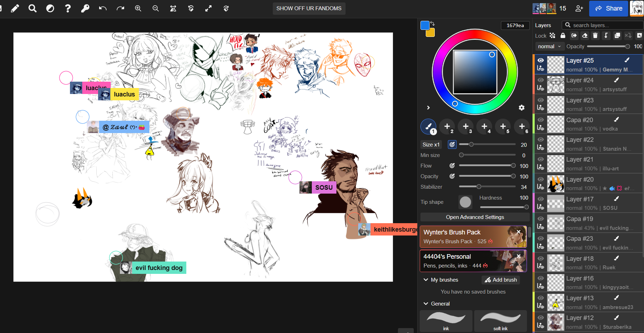This screenshot has width=644, height=333.
Task: Click the redo arrow icon
Action: [120, 8]
